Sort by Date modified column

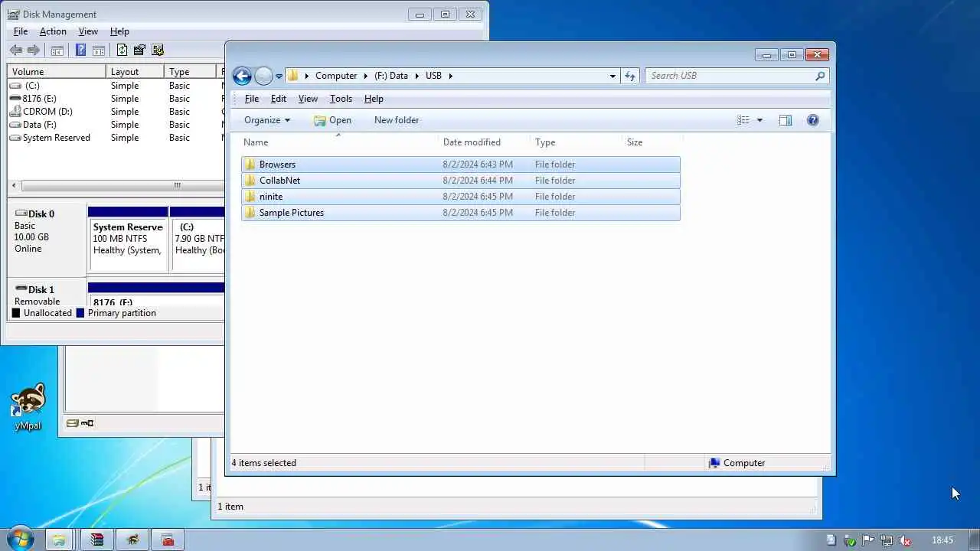click(485, 142)
